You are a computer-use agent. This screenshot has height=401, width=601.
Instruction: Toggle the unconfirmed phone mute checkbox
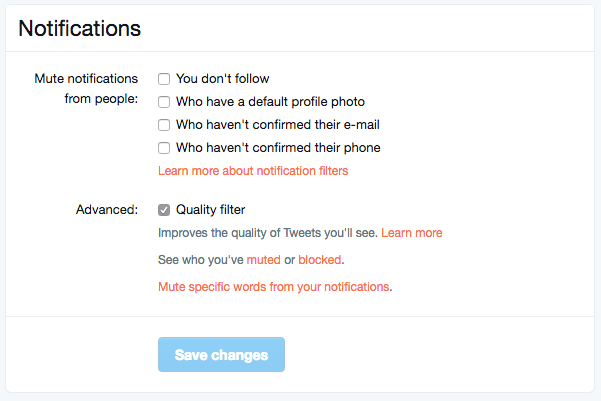point(164,148)
